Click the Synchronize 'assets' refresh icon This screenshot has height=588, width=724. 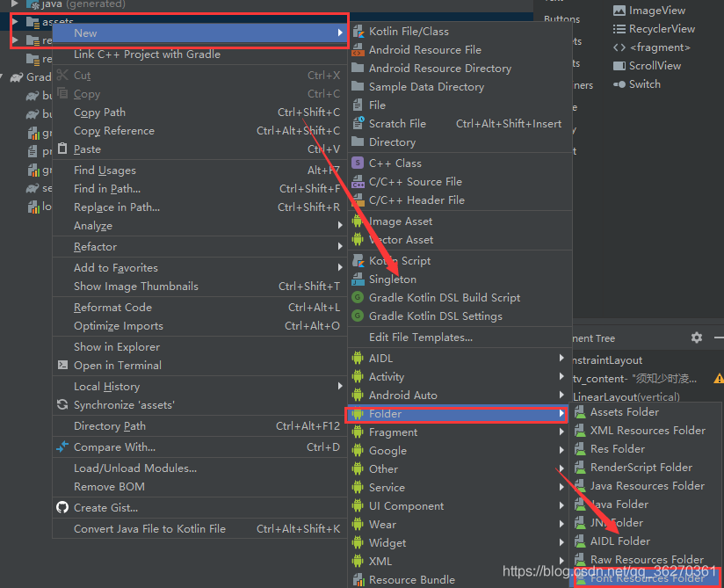tap(62, 404)
